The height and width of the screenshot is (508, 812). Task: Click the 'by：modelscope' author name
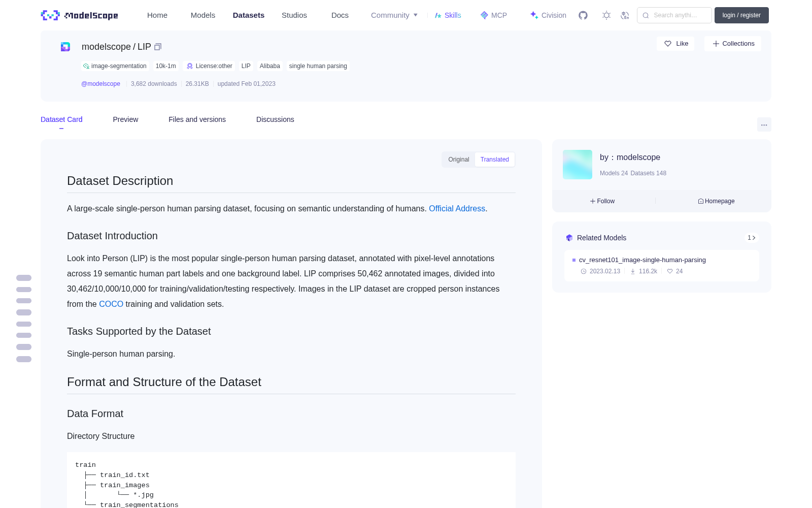[x=630, y=157]
